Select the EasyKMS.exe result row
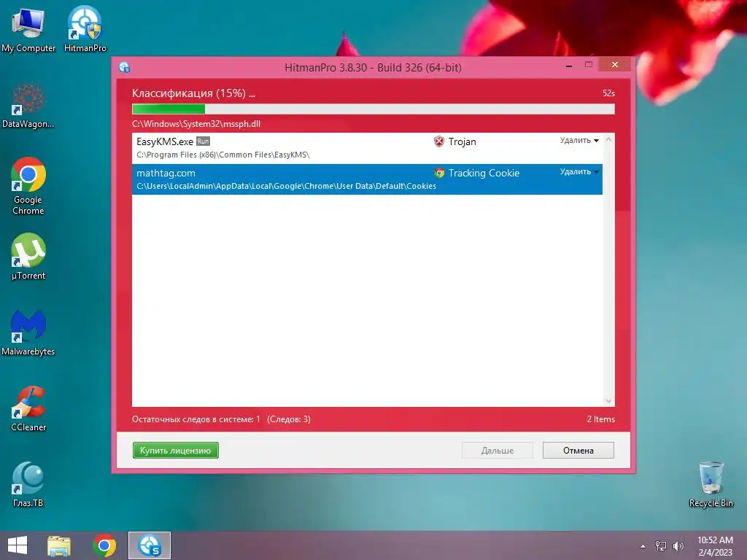This screenshot has height=560, width=747. pos(368,148)
